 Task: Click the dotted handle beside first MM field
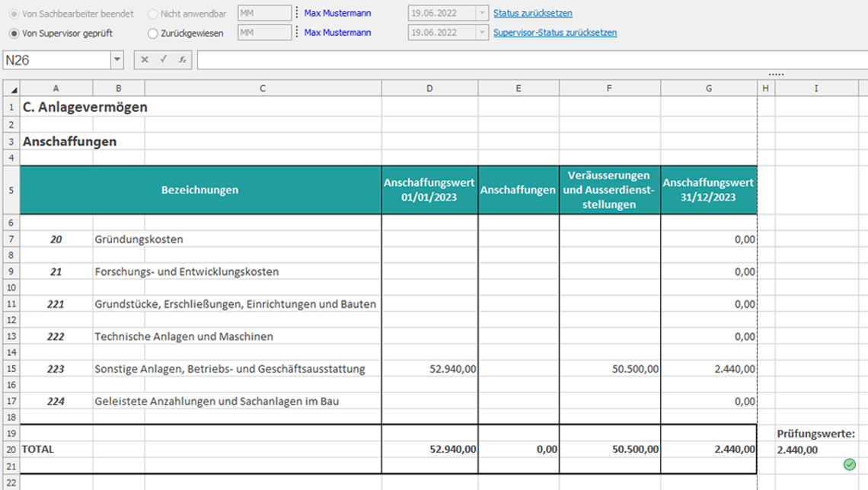[x=297, y=13]
